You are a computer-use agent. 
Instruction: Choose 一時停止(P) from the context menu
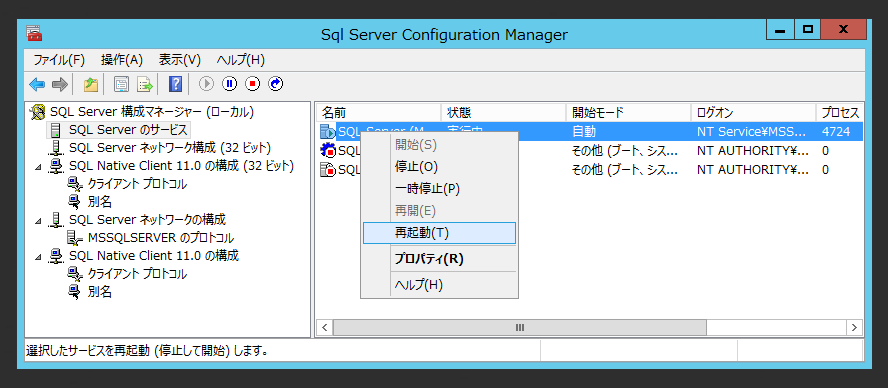(x=439, y=189)
